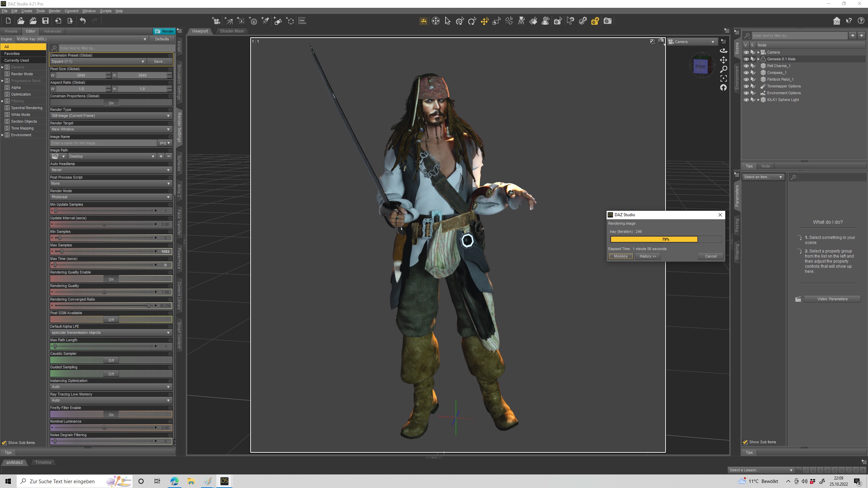Select the Node Selection arrow tool
Viewport: 868px width, 488px height.
[x=448, y=21]
